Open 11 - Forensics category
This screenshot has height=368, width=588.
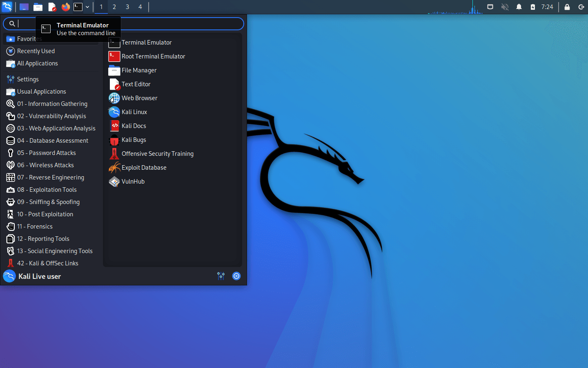[x=51, y=227]
